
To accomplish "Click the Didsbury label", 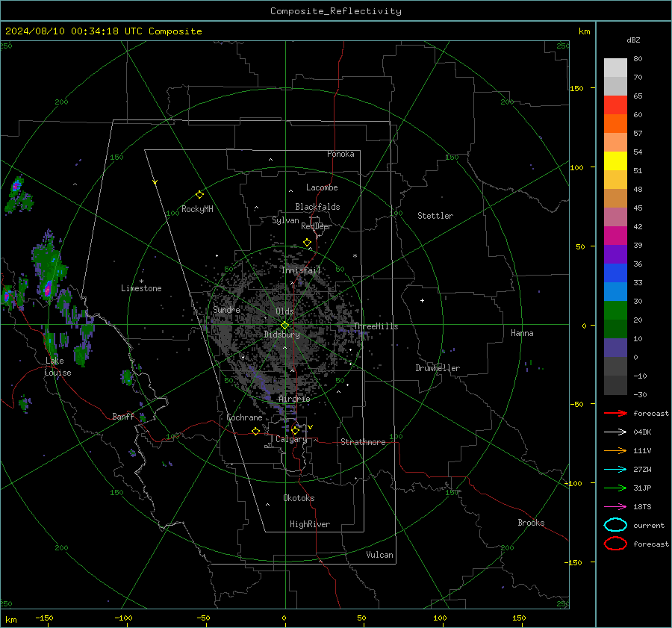I will tap(281, 335).
